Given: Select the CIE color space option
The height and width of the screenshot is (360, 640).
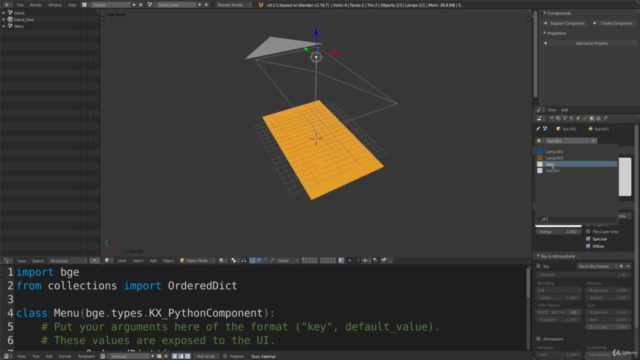Looking at the screenshot, I should [574, 312].
